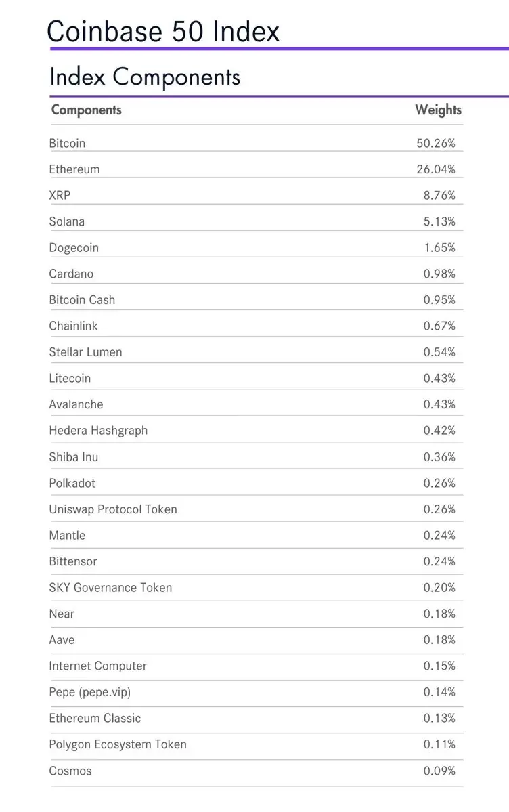Click Hedera Hashgraph component name
Viewport: 509px width, 812px height.
coord(98,430)
